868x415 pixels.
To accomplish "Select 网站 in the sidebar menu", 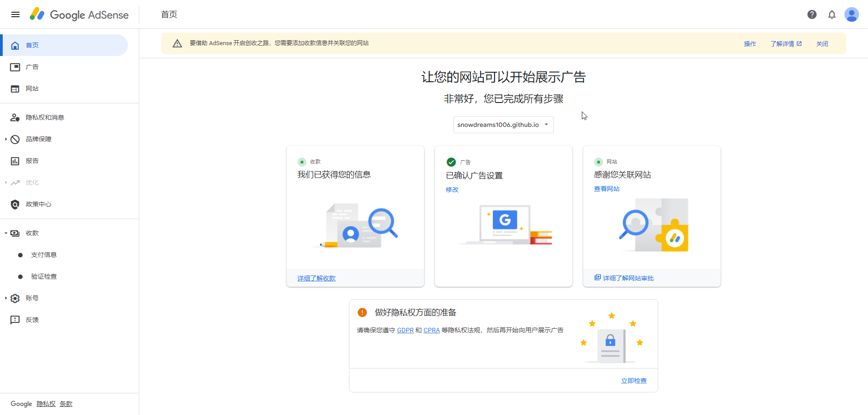I will [32, 89].
